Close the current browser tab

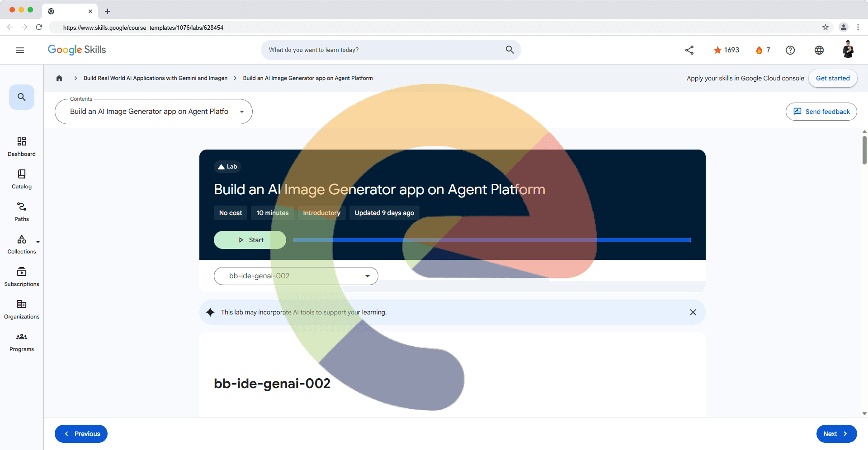[x=90, y=11]
